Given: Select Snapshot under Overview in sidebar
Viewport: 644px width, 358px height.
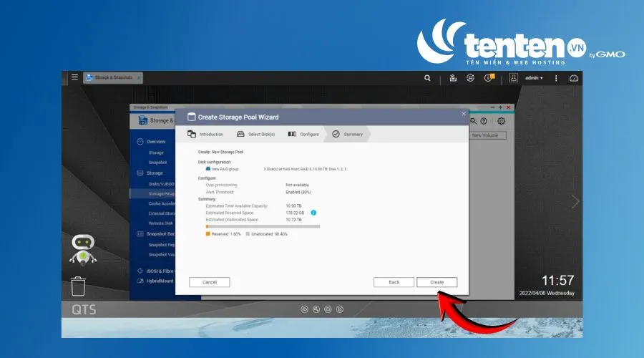Looking at the screenshot, I should (x=157, y=163).
